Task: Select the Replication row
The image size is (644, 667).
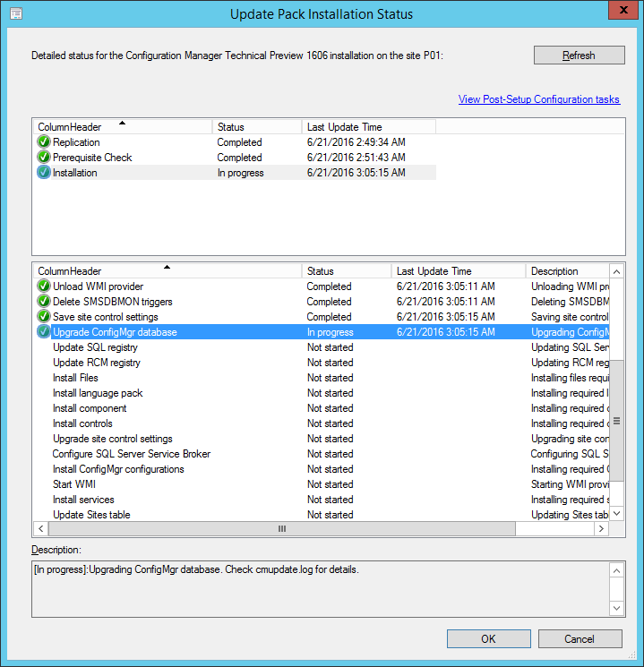Action: pos(235,141)
